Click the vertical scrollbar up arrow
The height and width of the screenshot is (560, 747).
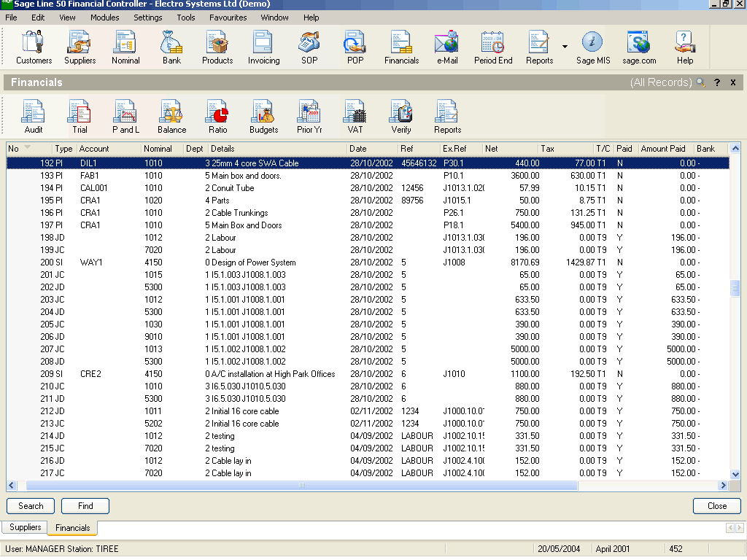[735, 149]
